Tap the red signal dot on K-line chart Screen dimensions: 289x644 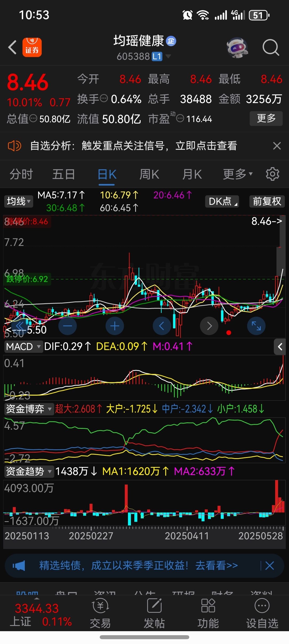pos(228,333)
